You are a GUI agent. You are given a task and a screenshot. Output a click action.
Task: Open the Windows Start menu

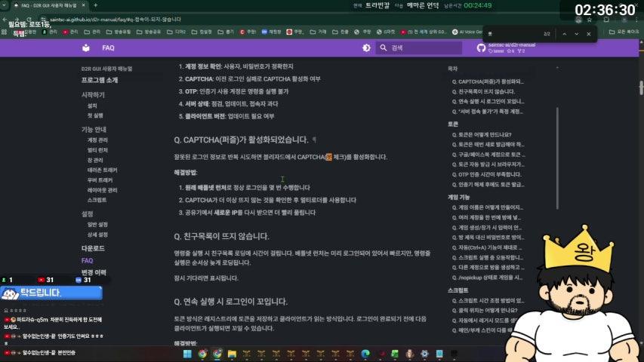point(188,354)
